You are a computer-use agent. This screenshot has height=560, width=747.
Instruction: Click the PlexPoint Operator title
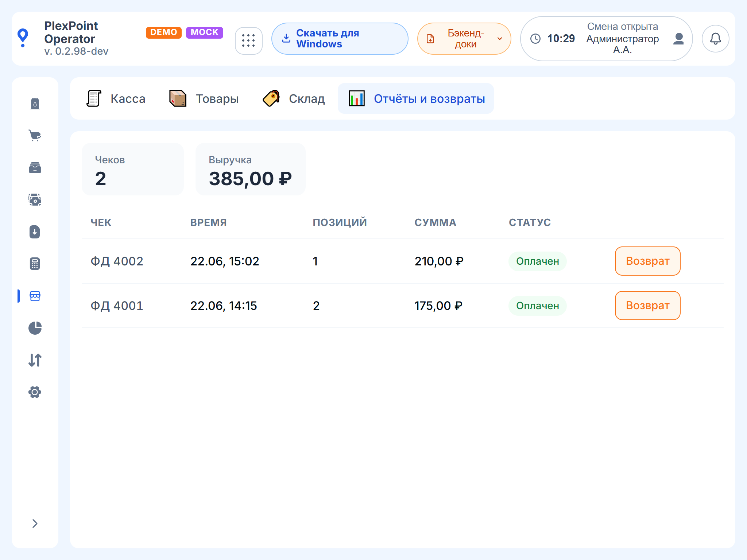71,32
